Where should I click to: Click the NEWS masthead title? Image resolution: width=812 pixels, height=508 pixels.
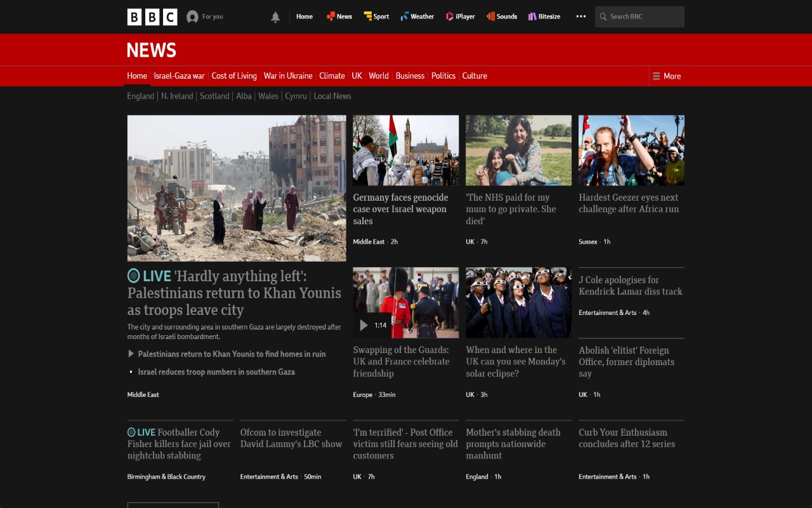152,50
